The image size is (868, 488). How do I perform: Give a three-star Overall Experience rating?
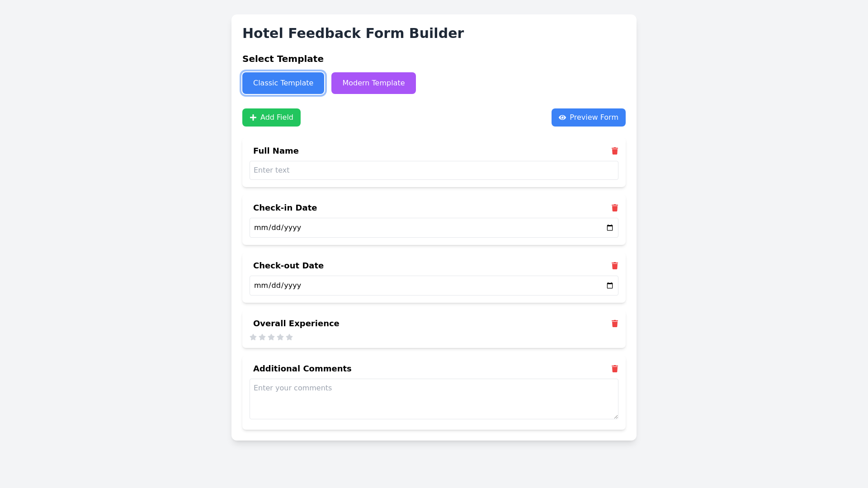271,337
